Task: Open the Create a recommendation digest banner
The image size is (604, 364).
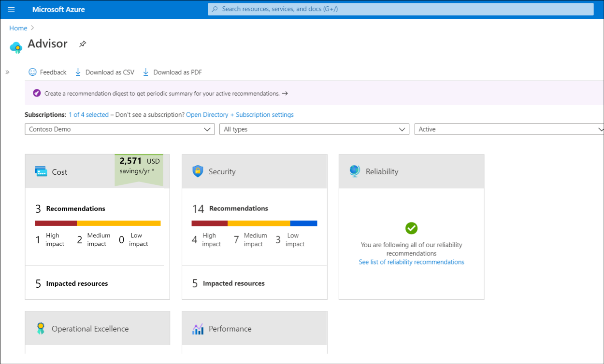Action: point(314,93)
